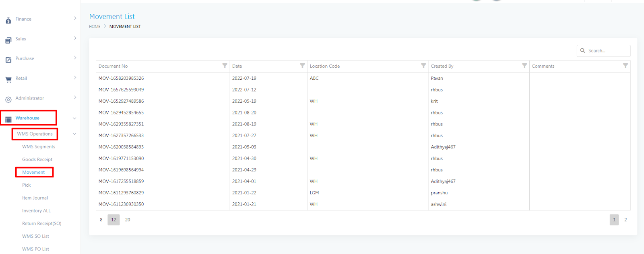Open Goods Receipt page
Screen dimensions: 644x254
[37, 160]
